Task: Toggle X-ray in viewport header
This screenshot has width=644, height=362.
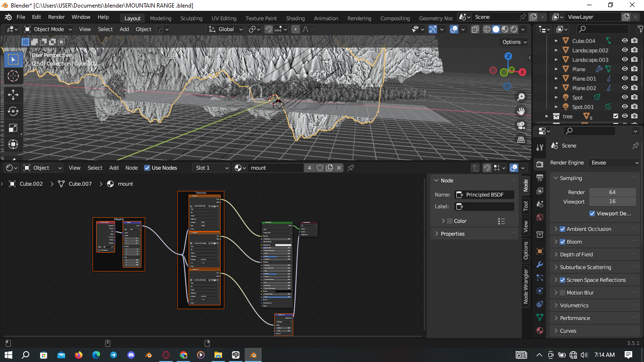Action: click(475, 29)
